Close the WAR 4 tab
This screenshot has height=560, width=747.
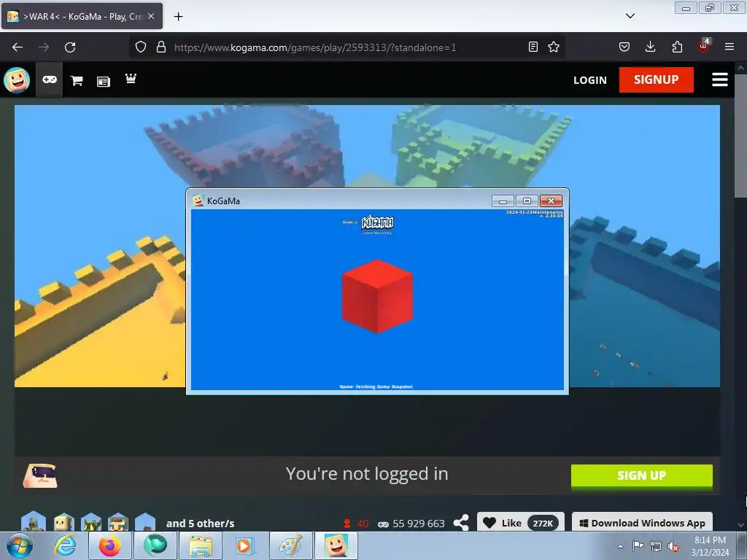[151, 16]
